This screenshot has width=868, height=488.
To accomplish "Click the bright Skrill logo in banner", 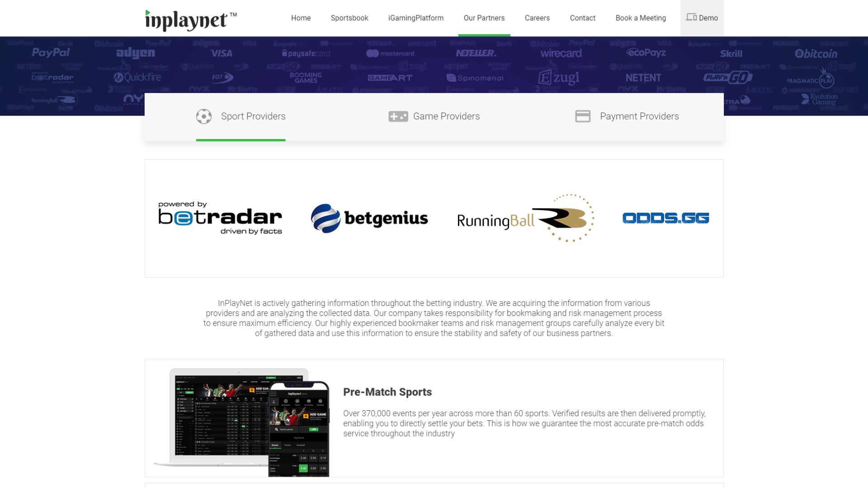I will [x=731, y=54].
